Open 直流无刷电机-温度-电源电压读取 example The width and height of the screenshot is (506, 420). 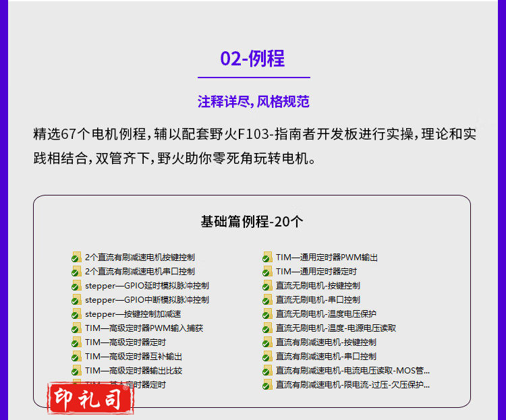[335, 328]
